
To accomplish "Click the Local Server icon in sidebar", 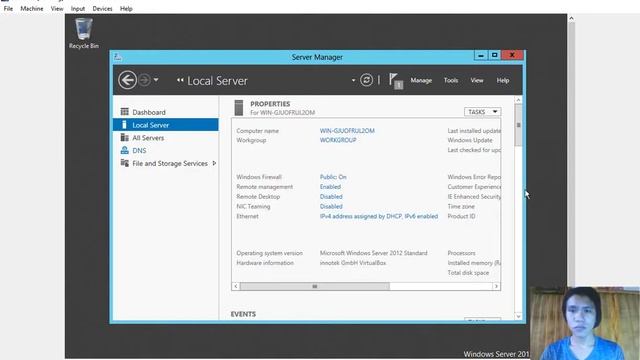I will click(124, 124).
